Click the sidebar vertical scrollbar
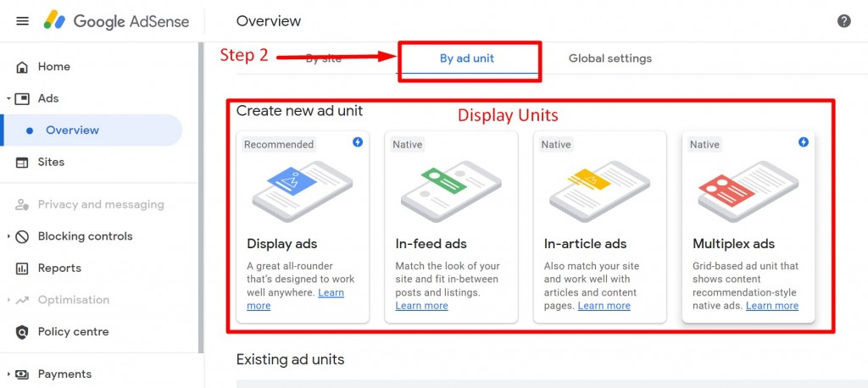 click(x=202, y=197)
